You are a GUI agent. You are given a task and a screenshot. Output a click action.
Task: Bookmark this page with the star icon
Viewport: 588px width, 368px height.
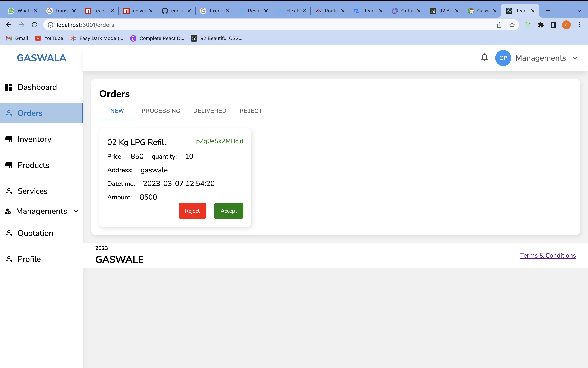(x=512, y=25)
